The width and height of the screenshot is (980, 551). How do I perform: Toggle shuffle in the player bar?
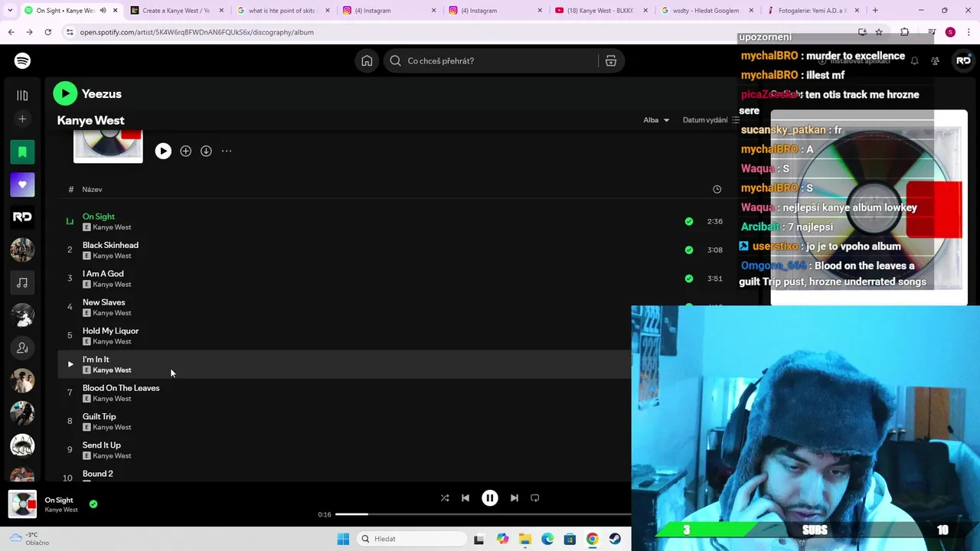[x=445, y=497]
